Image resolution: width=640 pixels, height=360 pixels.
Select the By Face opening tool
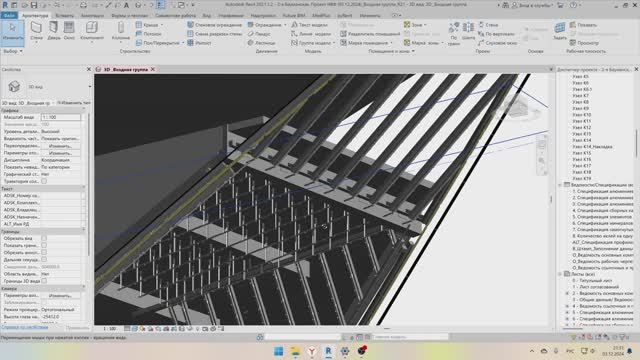click(x=453, y=33)
